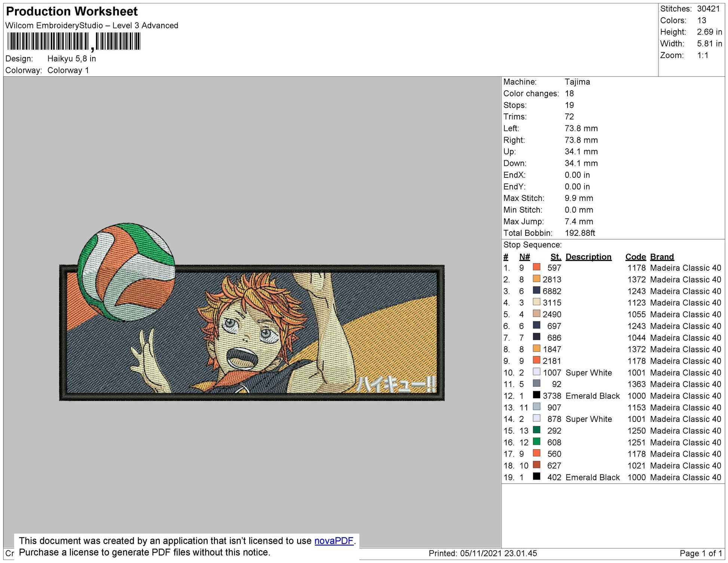Select the cream swatch in stop row 4

pos(536,302)
